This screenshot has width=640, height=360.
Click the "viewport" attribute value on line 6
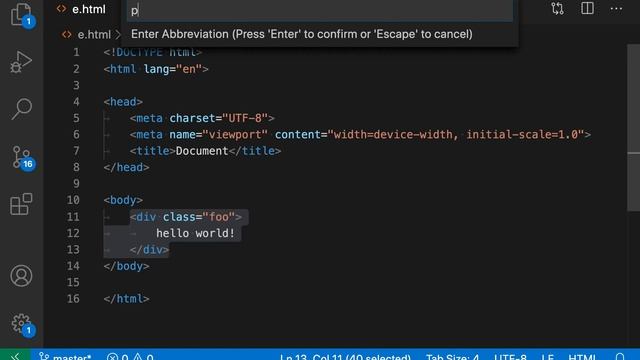click(235, 135)
